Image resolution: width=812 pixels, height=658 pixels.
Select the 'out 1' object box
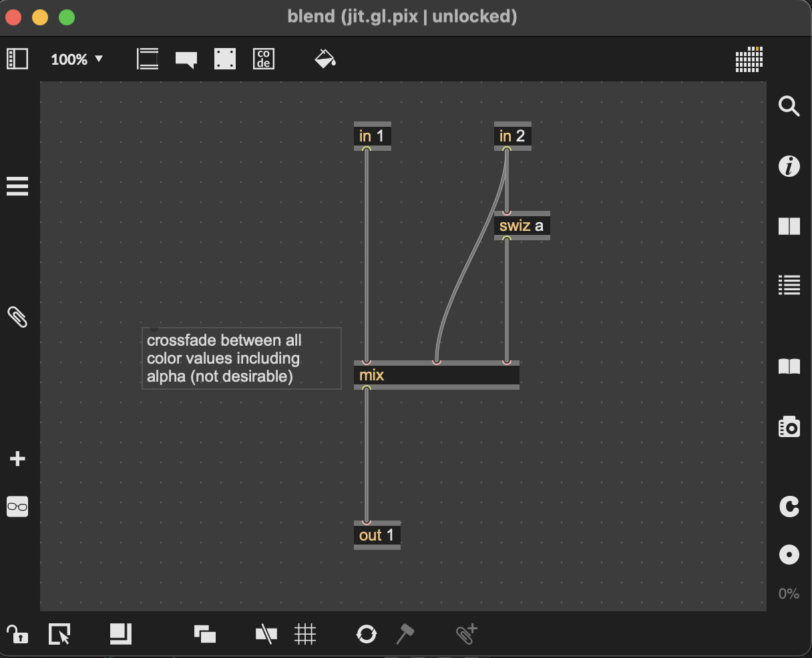(377, 535)
